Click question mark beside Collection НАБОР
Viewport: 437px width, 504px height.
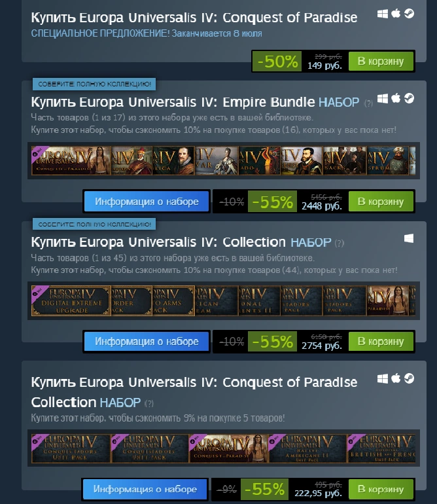click(340, 243)
